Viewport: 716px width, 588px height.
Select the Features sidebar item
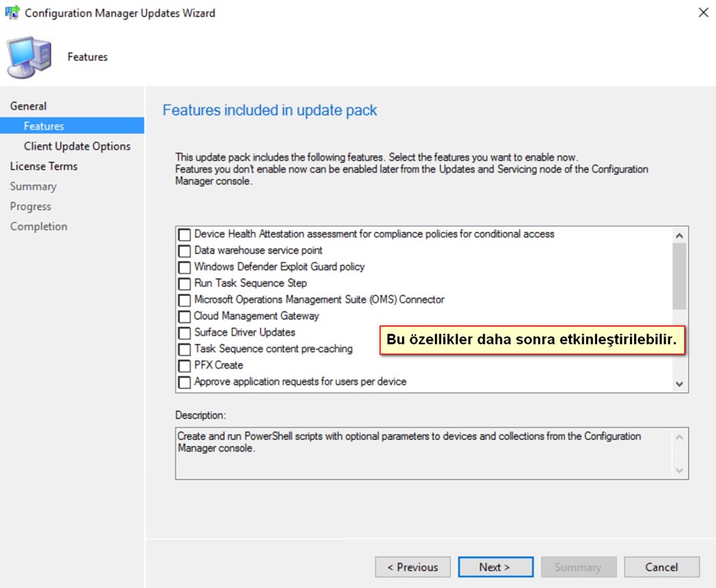coord(72,125)
